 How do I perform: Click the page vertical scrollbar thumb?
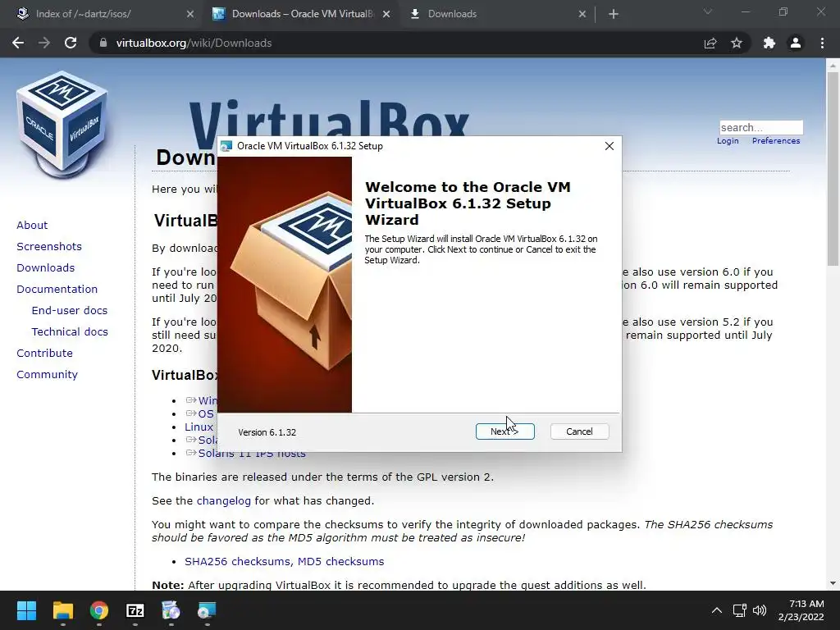tap(833, 169)
